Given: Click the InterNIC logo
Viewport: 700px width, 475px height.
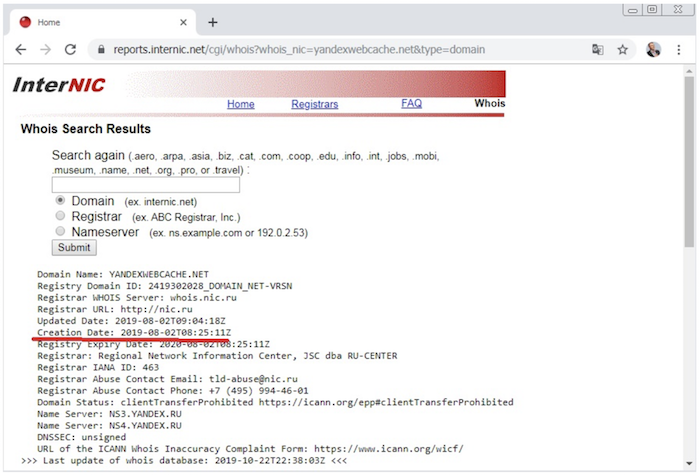Looking at the screenshot, I should coord(59,85).
